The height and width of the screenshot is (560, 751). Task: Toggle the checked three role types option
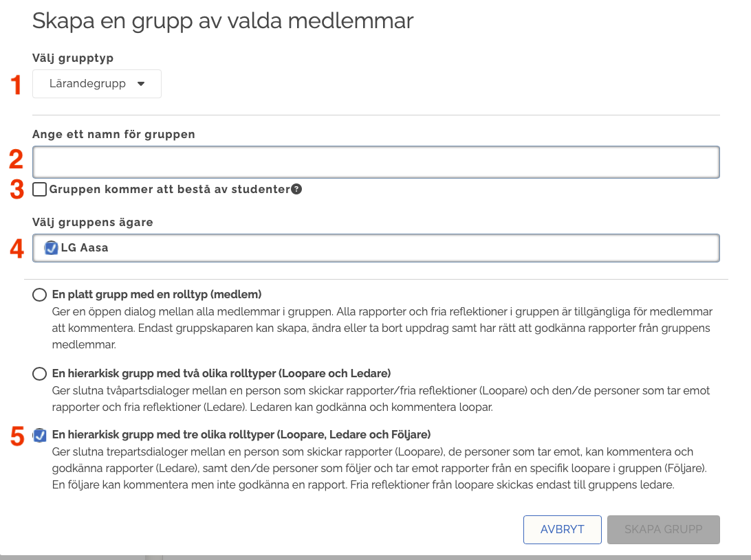tap(40, 436)
